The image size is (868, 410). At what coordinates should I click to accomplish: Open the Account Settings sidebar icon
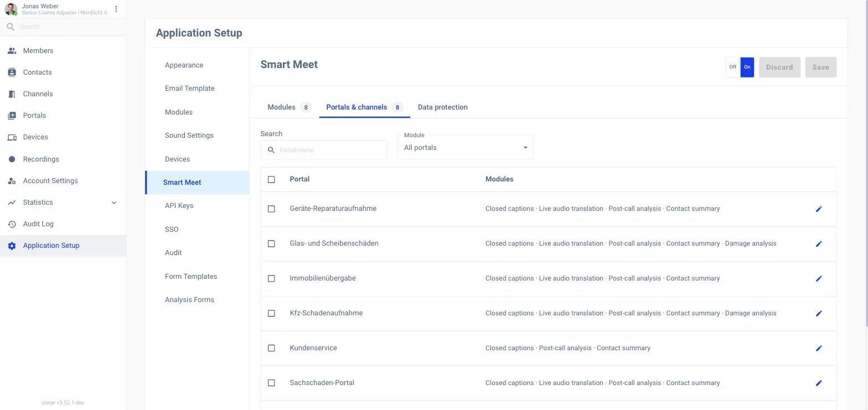coord(12,181)
